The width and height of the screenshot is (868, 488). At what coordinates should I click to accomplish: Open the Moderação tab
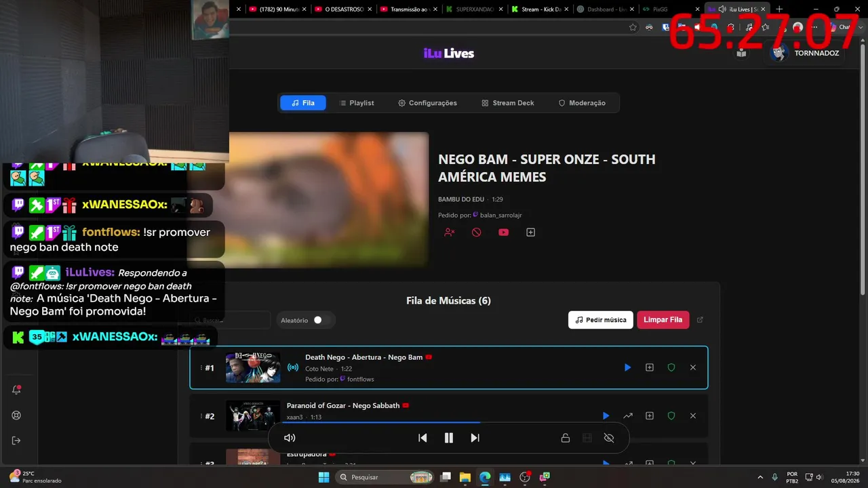(x=582, y=103)
